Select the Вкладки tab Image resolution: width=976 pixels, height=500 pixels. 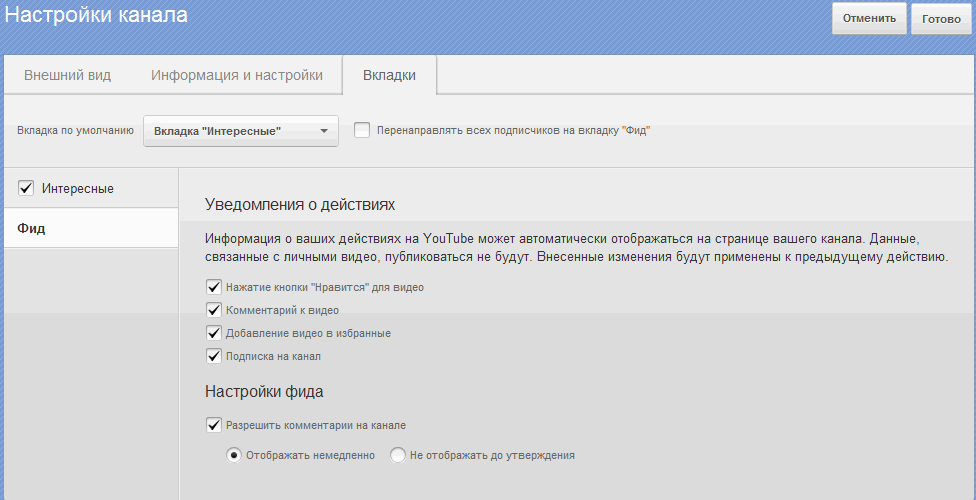(x=389, y=75)
